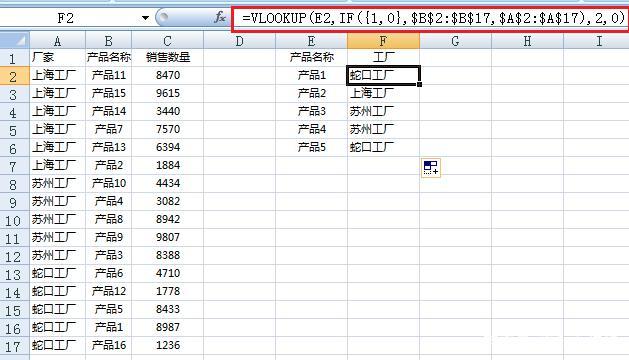Click cell C7 with value 1884
Viewport: 629px width, 360px height.
pos(168,165)
